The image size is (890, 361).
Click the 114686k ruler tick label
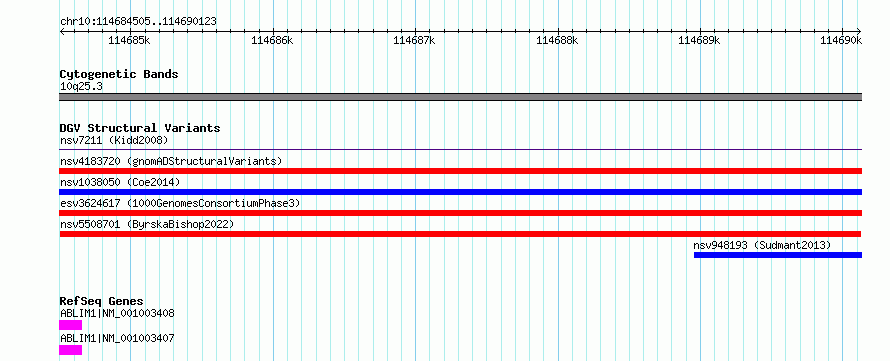click(272, 40)
